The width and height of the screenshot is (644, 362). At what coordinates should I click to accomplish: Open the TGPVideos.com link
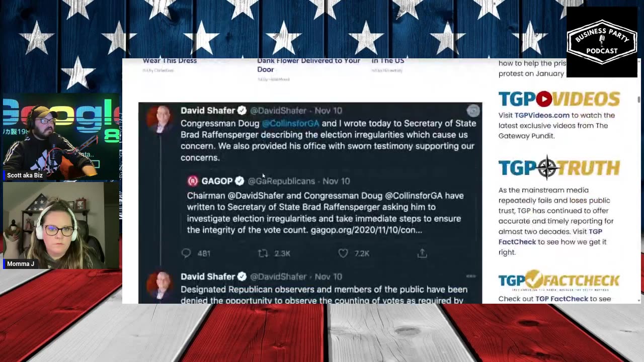coord(542,115)
